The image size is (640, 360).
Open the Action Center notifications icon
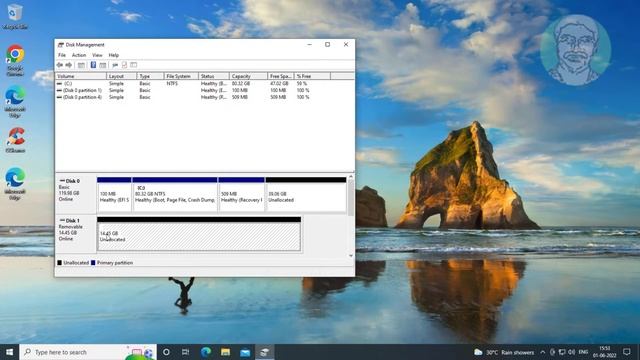(627, 352)
